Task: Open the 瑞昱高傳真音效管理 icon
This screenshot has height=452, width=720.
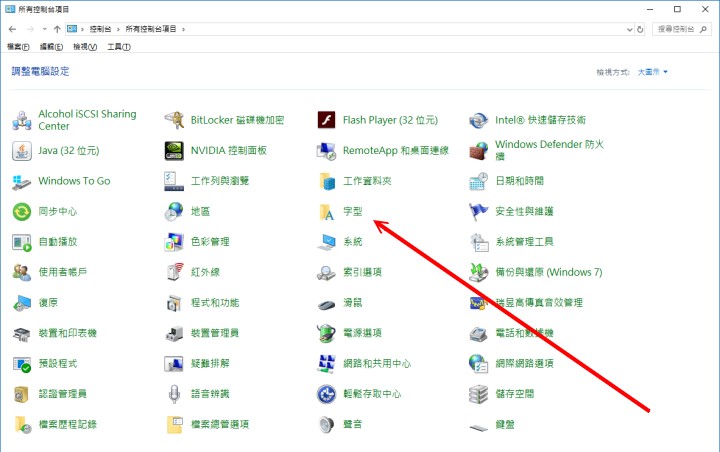Action: pos(478,303)
